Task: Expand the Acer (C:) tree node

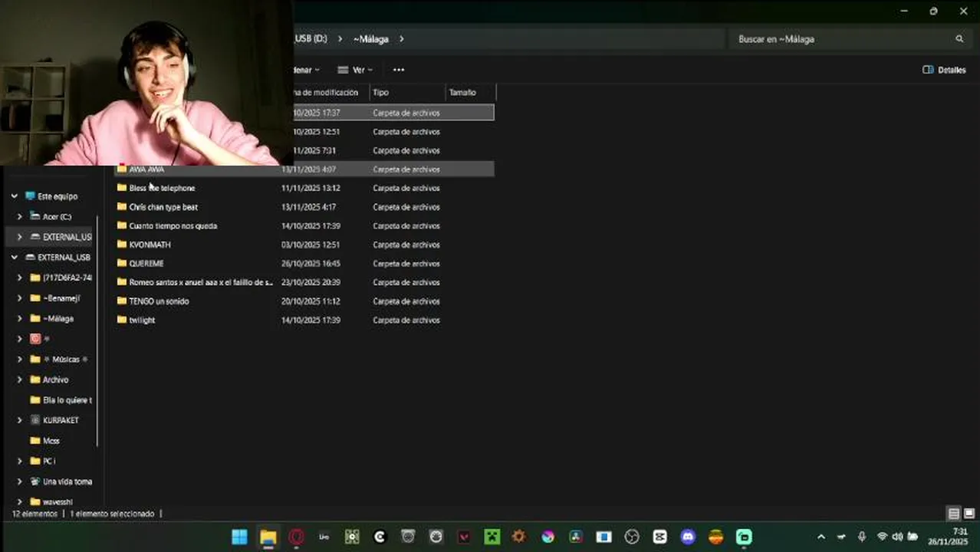Action: (x=20, y=216)
